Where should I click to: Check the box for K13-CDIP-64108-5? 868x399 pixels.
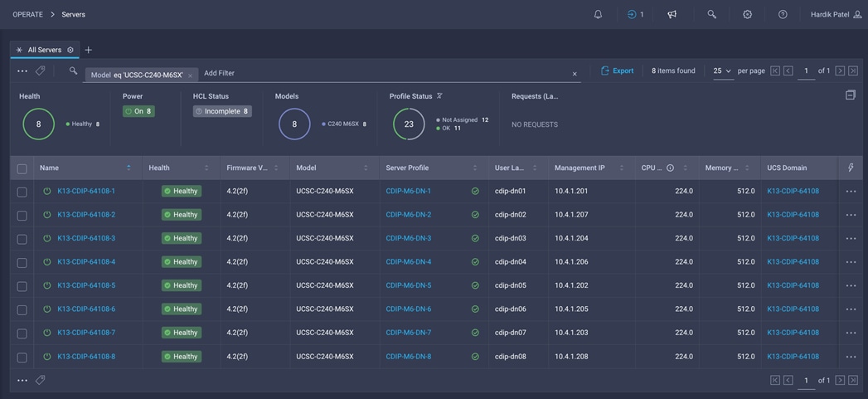point(22,286)
